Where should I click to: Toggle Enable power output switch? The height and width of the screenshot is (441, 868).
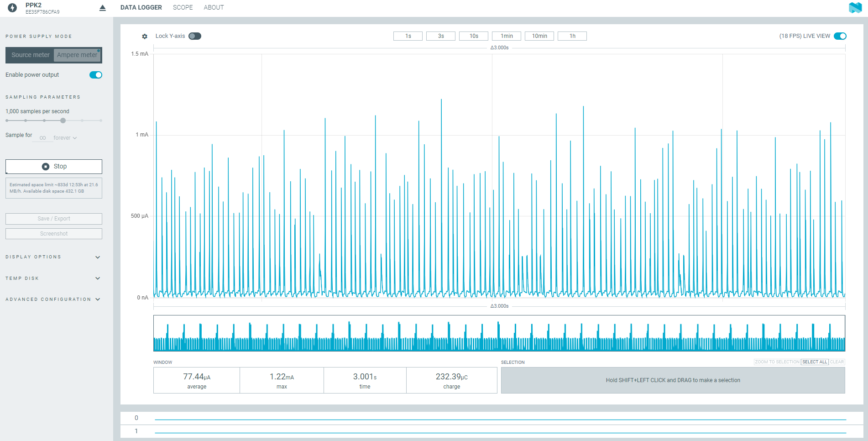96,75
